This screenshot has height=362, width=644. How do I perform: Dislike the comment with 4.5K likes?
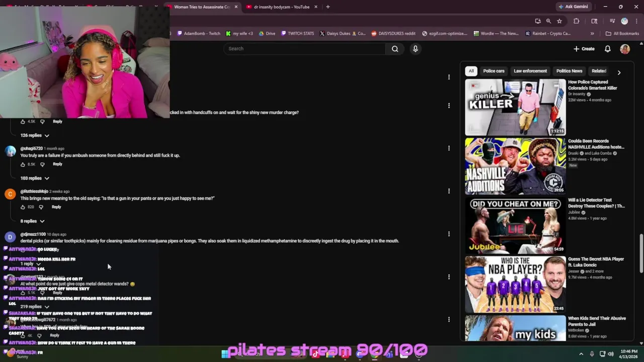pos(42,122)
